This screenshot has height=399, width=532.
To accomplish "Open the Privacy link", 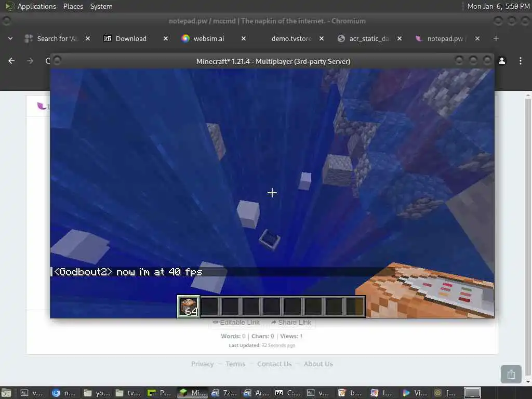I will 202,364.
